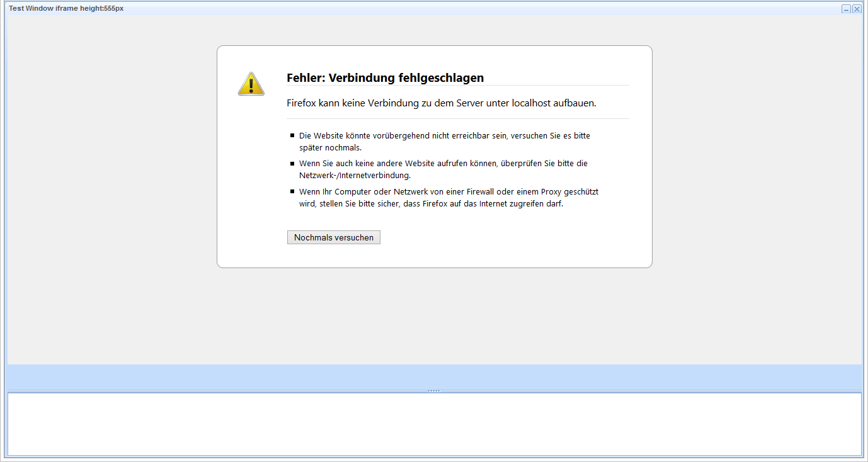Click the "Fehler: Verbindung fehlgeschlagen" heading
This screenshot has width=868, height=462.
tap(385, 77)
